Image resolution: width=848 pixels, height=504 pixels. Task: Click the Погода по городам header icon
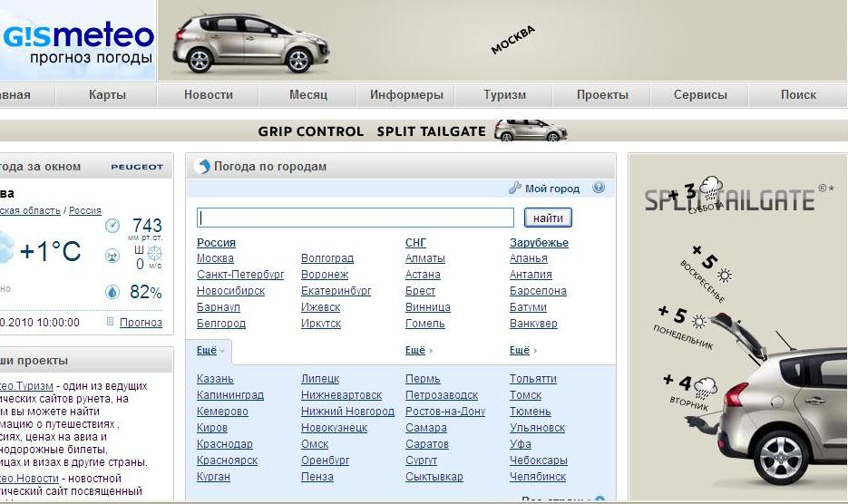pyautogui.click(x=203, y=166)
